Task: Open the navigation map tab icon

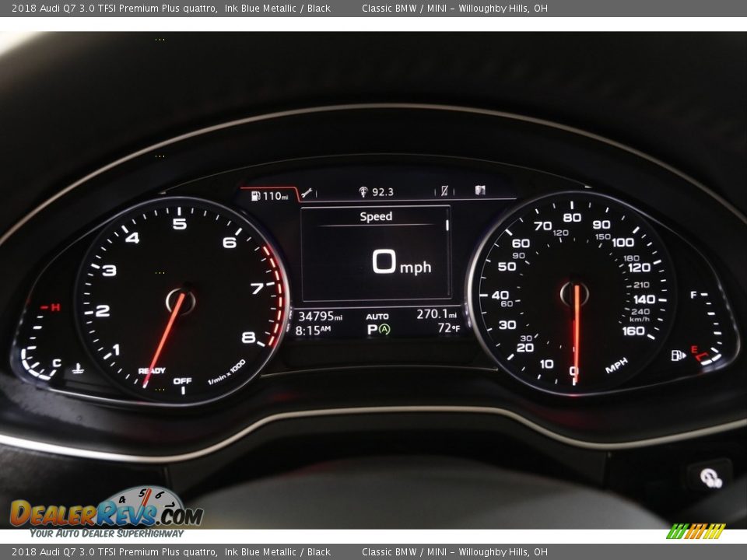Action: coord(480,191)
